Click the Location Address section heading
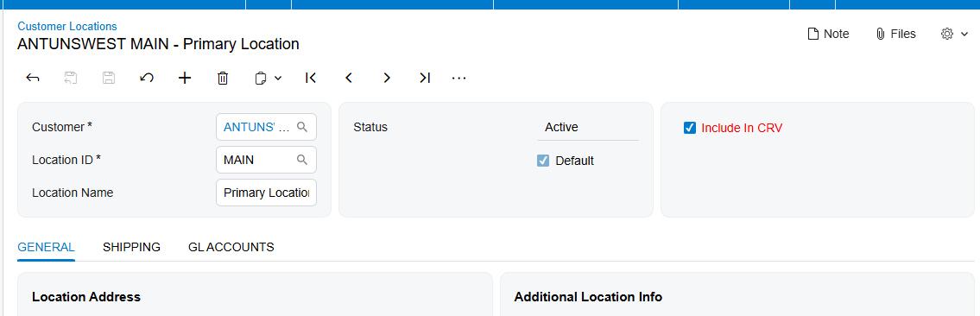Viewport: 980px width, 316px height. (86, 297)
